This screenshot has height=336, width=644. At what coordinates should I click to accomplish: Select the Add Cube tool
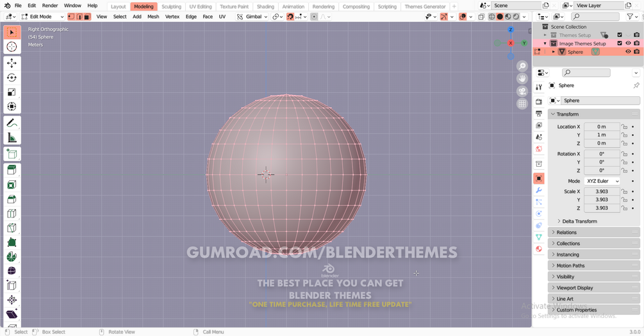pos(12,154)
